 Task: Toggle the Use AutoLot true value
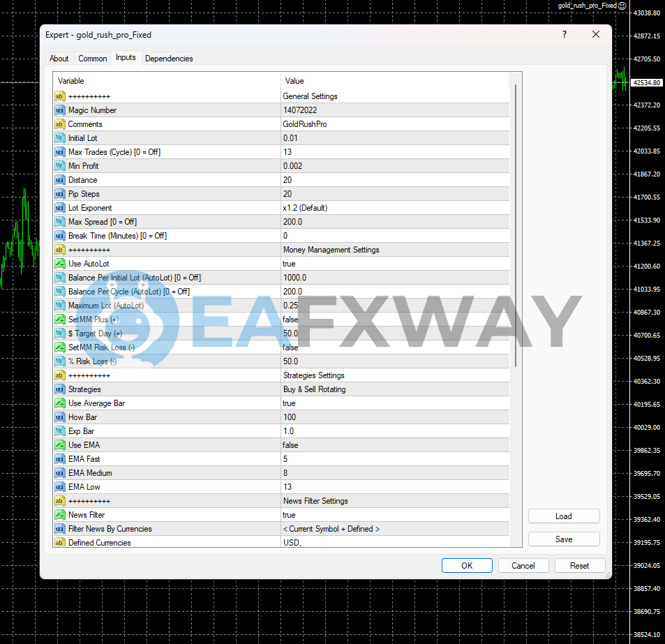(x=289, y=264)
